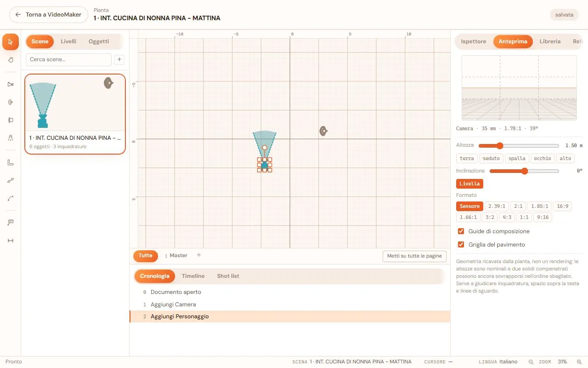Select the L-shaped wall tool
The height and width of the screenshot is (368, 588).
[11, 162]
